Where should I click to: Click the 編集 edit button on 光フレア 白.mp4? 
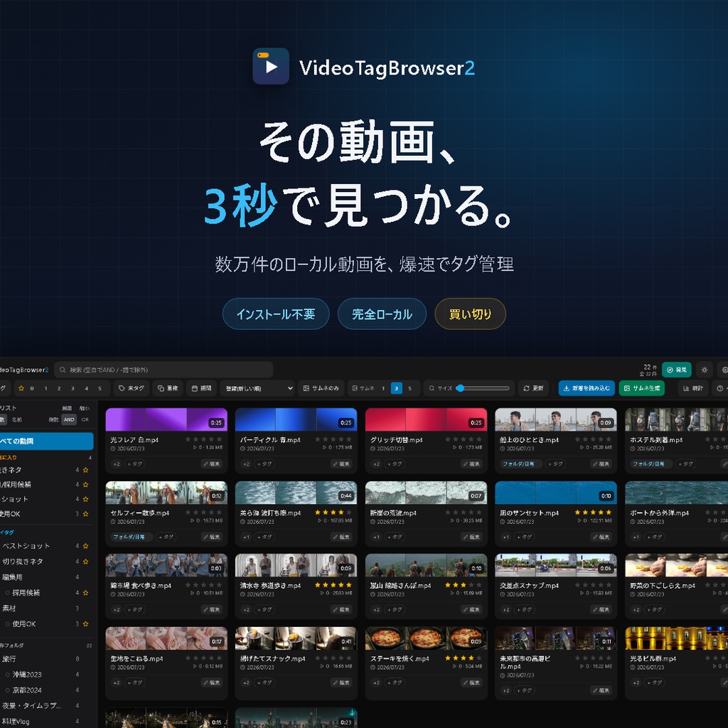point(212,464)
